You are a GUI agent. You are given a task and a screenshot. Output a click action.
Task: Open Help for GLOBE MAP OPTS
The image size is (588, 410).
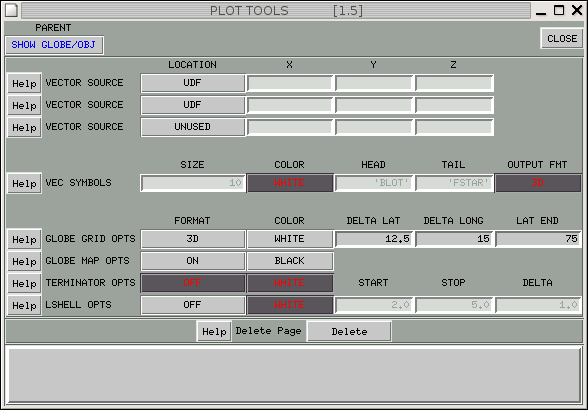(24, 261)
